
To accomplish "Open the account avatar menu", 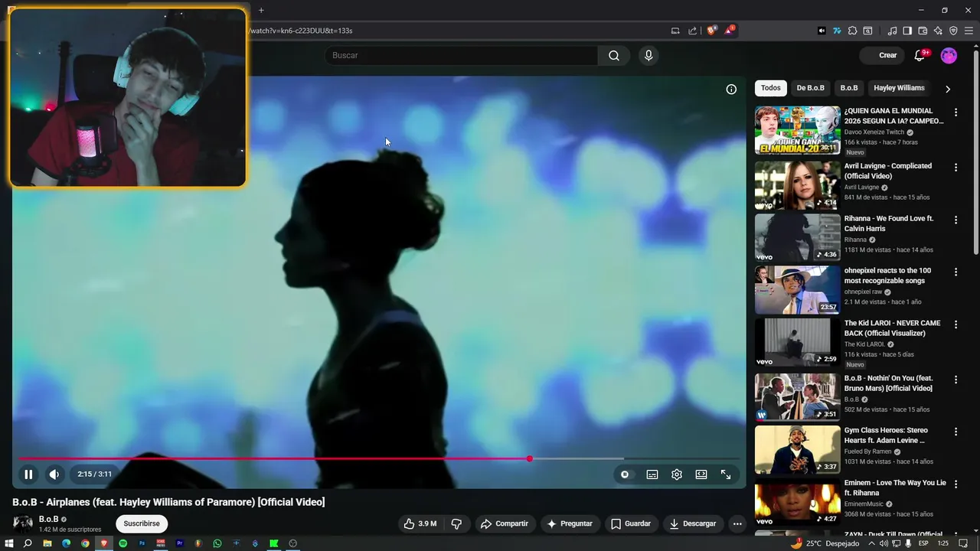I will point(949,55).
